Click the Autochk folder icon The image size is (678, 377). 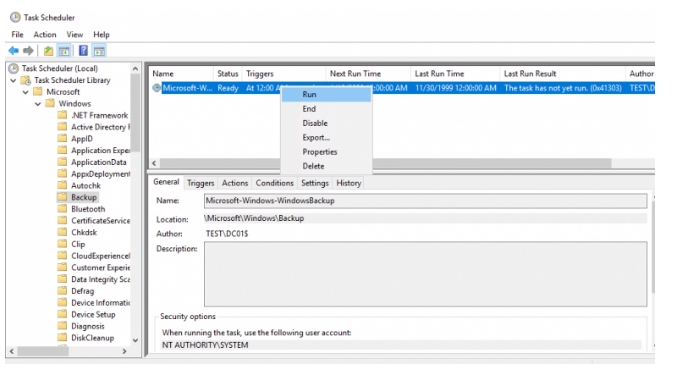coord(62,185)
